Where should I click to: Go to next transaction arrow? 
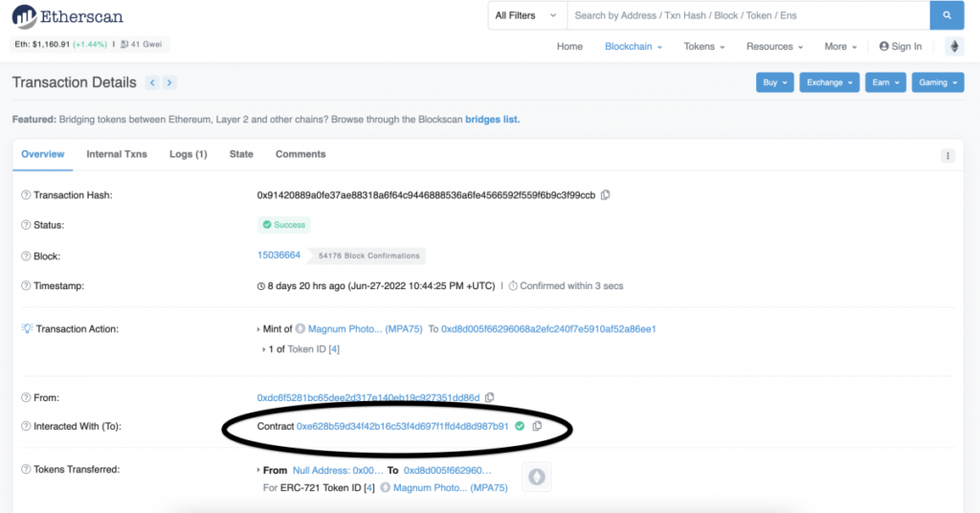(x=169, y=82)
